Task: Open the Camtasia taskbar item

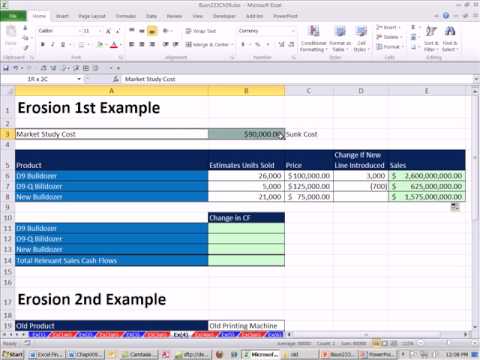Action: (139, 354)
